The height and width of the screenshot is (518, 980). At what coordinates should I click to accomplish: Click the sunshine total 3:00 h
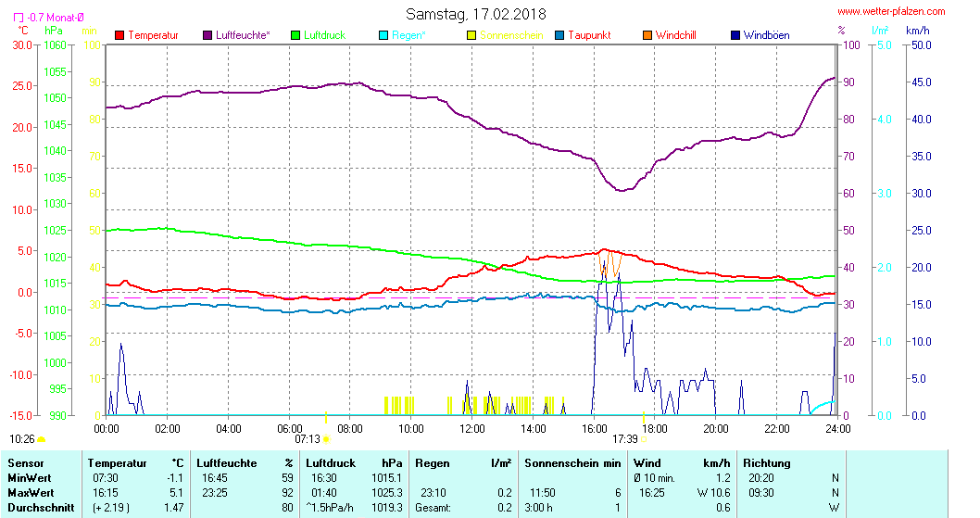pyautogui.click(x=538, y=508)
